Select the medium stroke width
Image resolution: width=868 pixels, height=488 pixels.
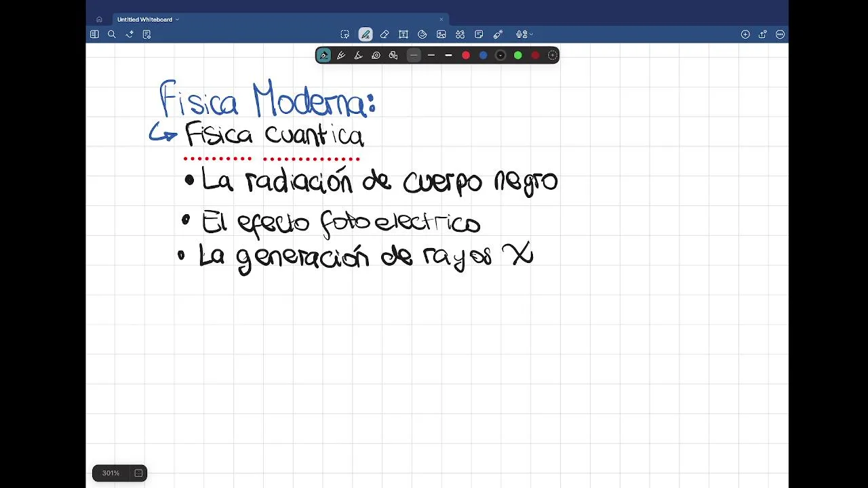(431, 56)
